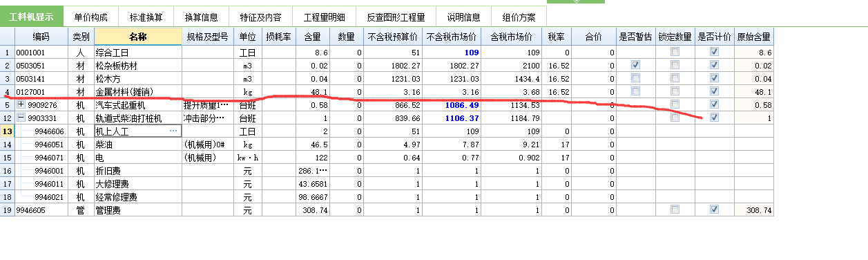Open the 标准换算 tab
Screen dimensions: 868x260
[146, 17]
